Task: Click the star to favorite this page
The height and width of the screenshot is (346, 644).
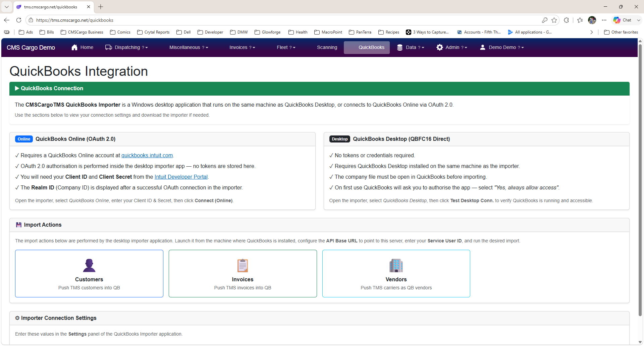Action: (554, 20)
